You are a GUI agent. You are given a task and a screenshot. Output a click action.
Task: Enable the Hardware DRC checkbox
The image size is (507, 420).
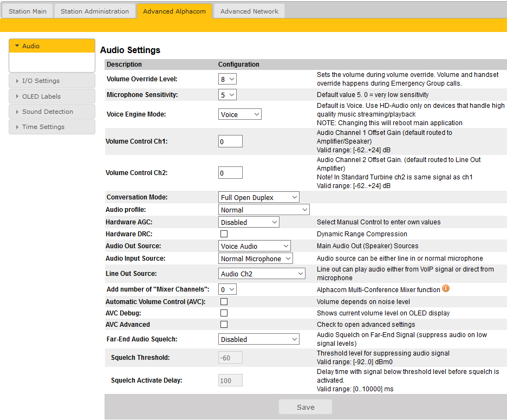click(x=224, y=234)
